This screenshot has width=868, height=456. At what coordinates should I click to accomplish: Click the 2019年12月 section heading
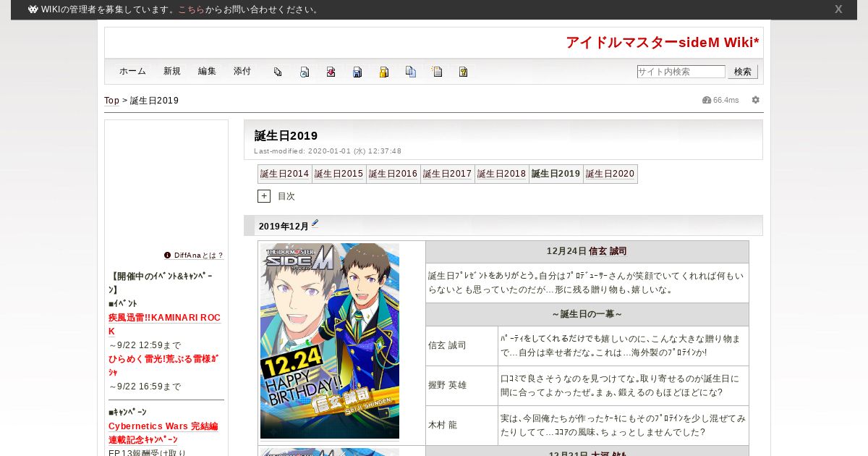pyautogui.click(x=284, y=227)
